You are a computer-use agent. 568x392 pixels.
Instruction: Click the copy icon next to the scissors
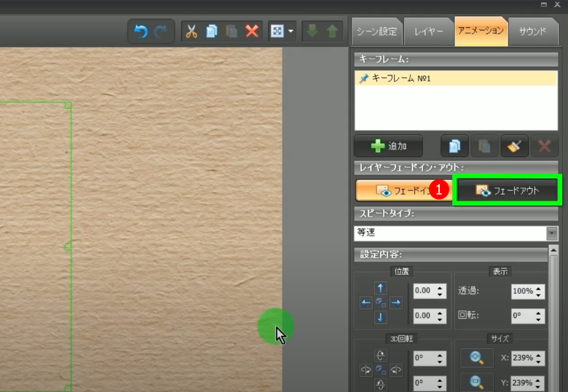click(x=211, y=31)
